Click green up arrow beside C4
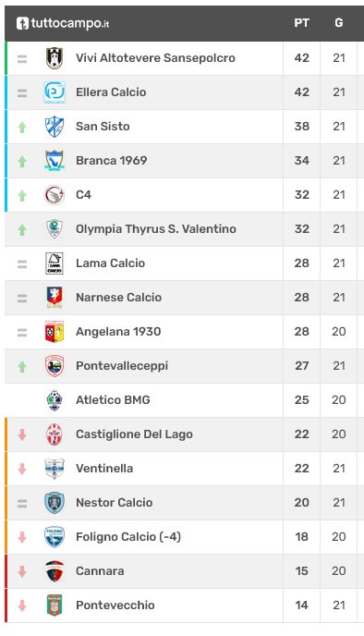The image size is (364, 636). (x=22, y=195)
